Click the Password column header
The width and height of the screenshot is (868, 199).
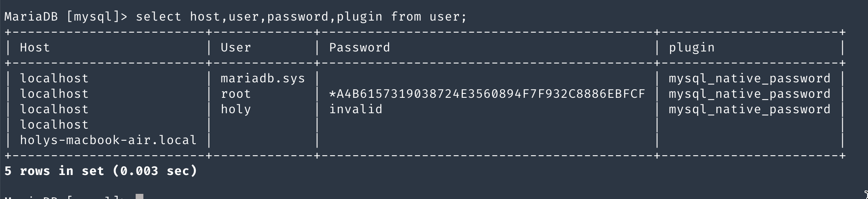[x=359, y=48]
